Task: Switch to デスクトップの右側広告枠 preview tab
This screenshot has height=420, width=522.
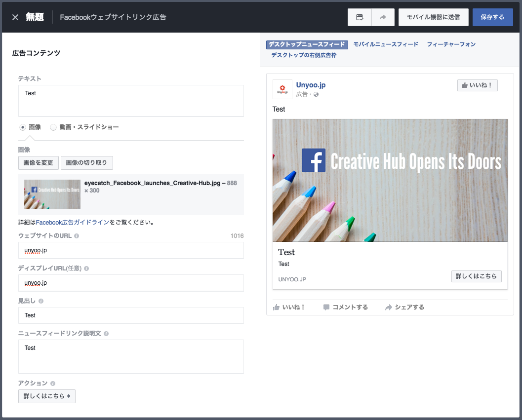Action: point(304,55)
